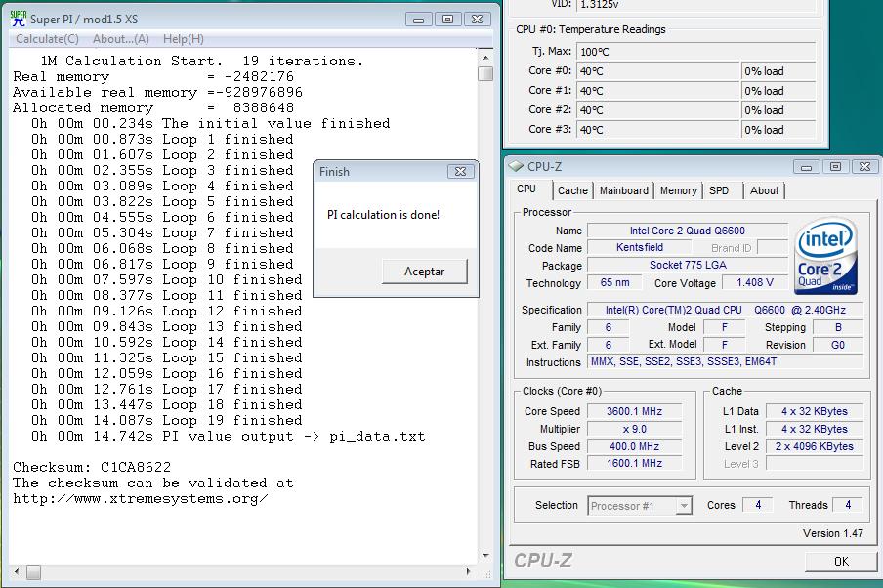The image size is (883, 588).
Task: Click the Multiplier value 'x 9.0'
Action: pos(635,429)
